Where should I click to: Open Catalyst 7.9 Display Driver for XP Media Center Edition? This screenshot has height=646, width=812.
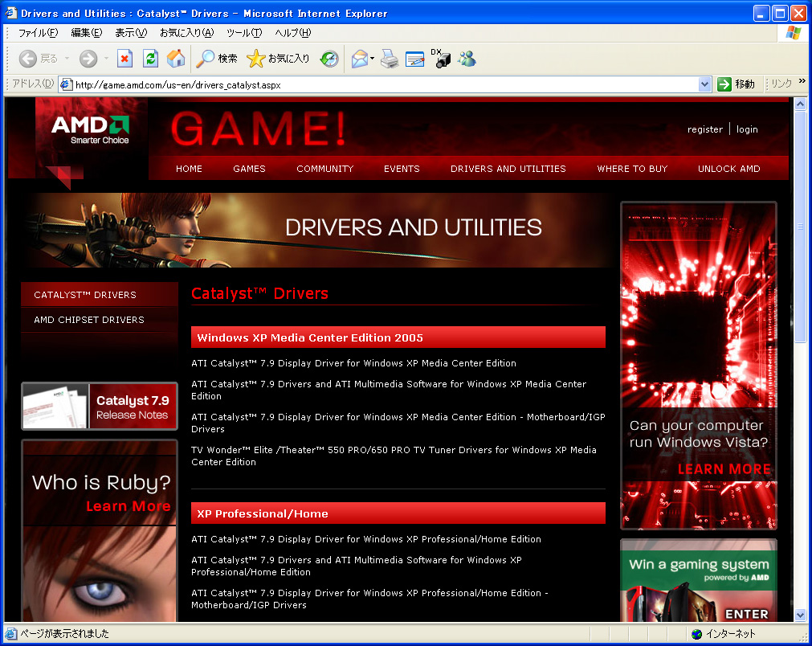pos(353,363)
